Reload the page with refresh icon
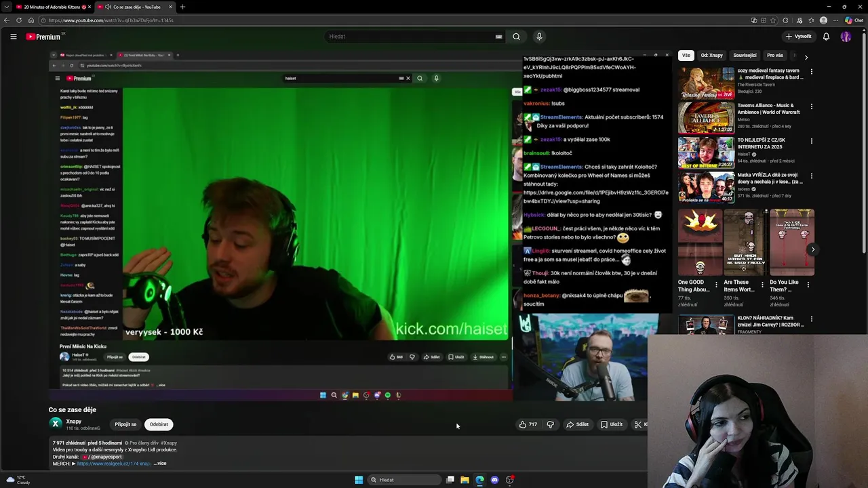868x488 pixels. (x=18, y=20)
